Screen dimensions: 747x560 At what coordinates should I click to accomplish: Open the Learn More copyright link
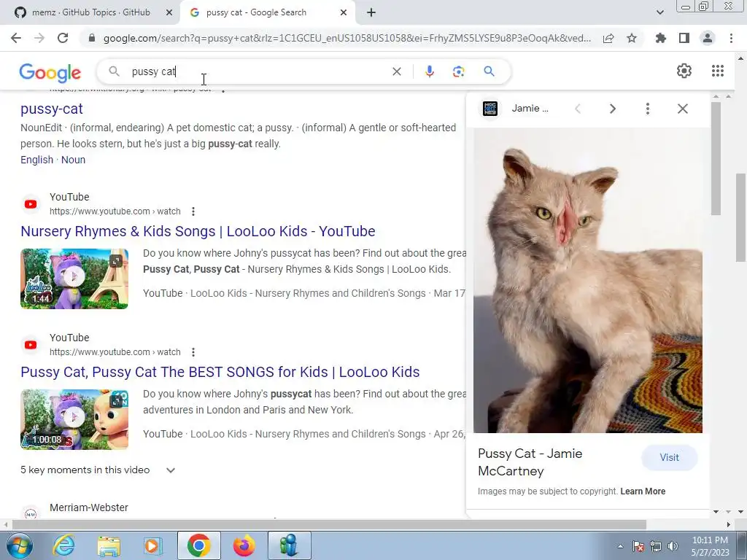pos(643,491)
